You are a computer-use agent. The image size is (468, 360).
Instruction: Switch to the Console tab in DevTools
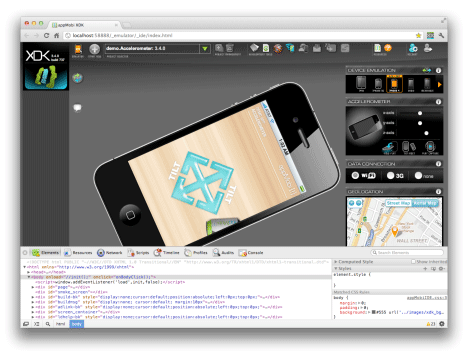point(251,253)
